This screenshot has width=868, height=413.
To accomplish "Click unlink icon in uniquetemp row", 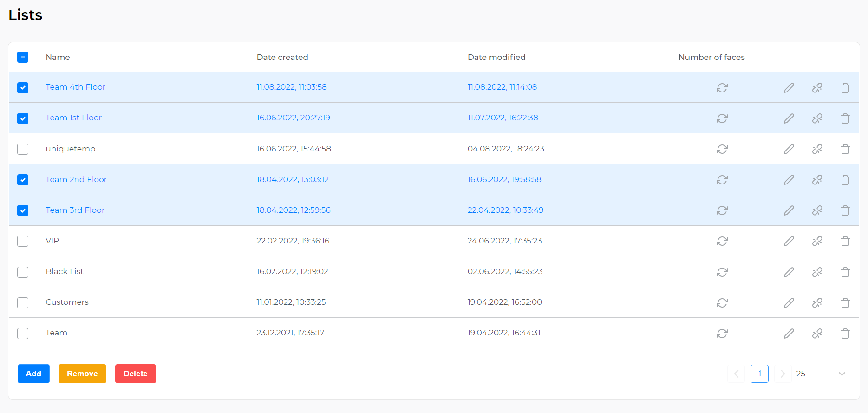I will tap(817, 149).
